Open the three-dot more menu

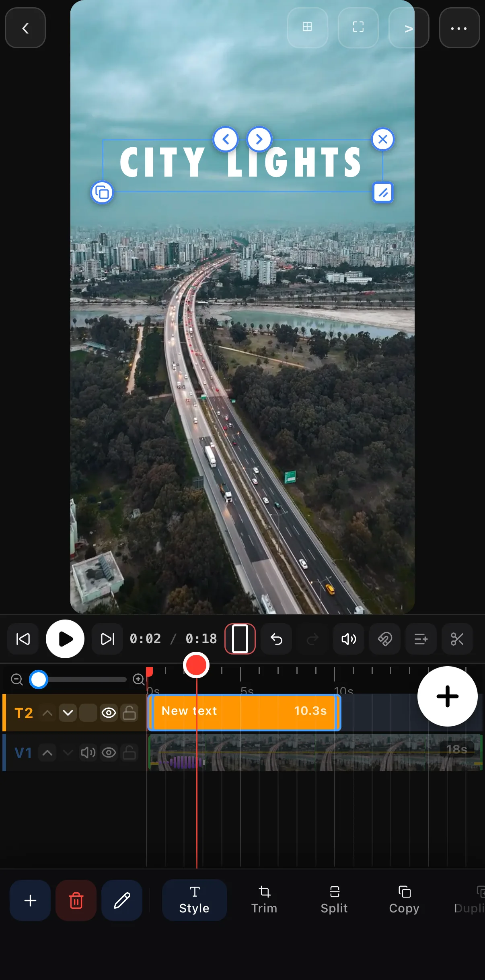[x=459, y=28]
